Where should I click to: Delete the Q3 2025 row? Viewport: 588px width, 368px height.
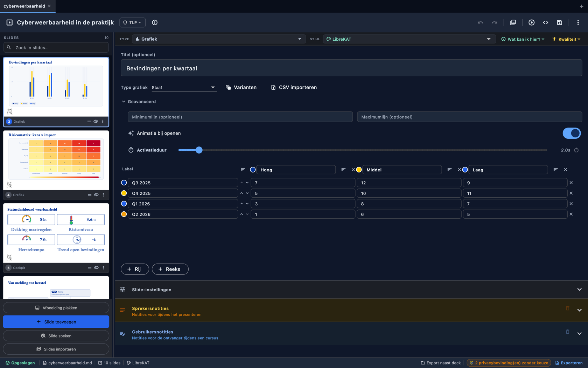571,183
